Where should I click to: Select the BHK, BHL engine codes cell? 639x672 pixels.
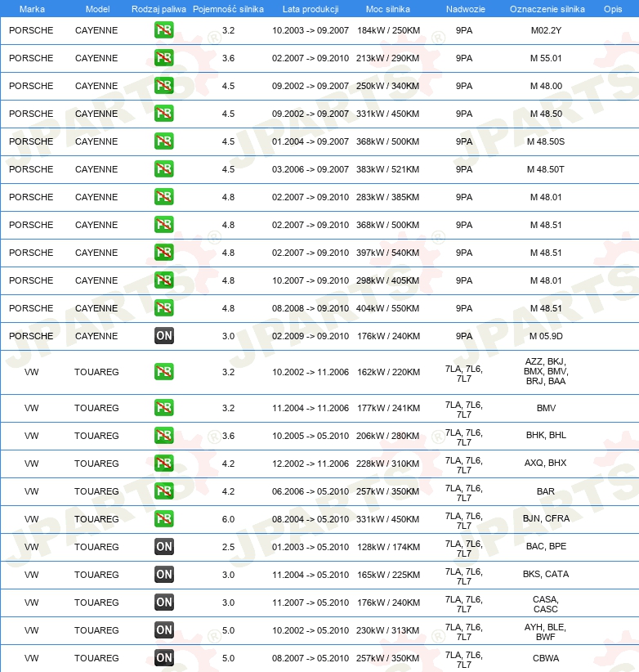(546, 436)
